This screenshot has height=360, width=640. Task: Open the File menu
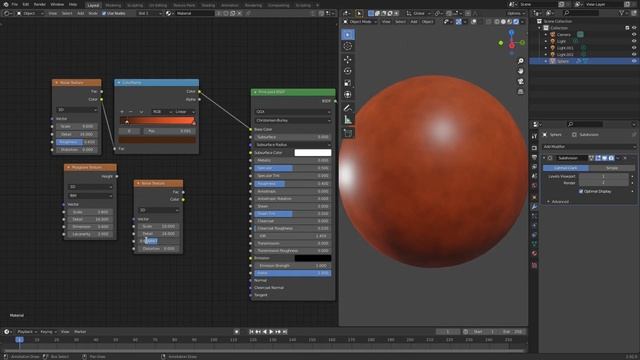pyautogui.click(x=15, y=4)
